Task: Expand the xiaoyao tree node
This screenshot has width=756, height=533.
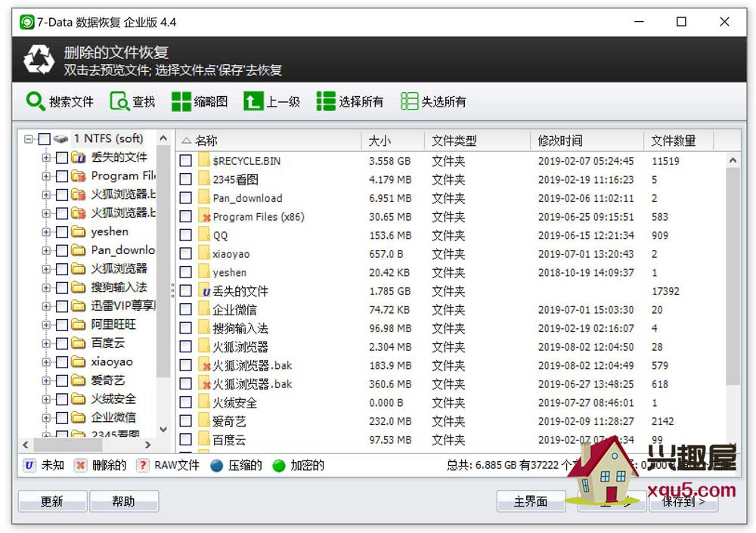Action: pyautogui.click(x=46, y=362)
